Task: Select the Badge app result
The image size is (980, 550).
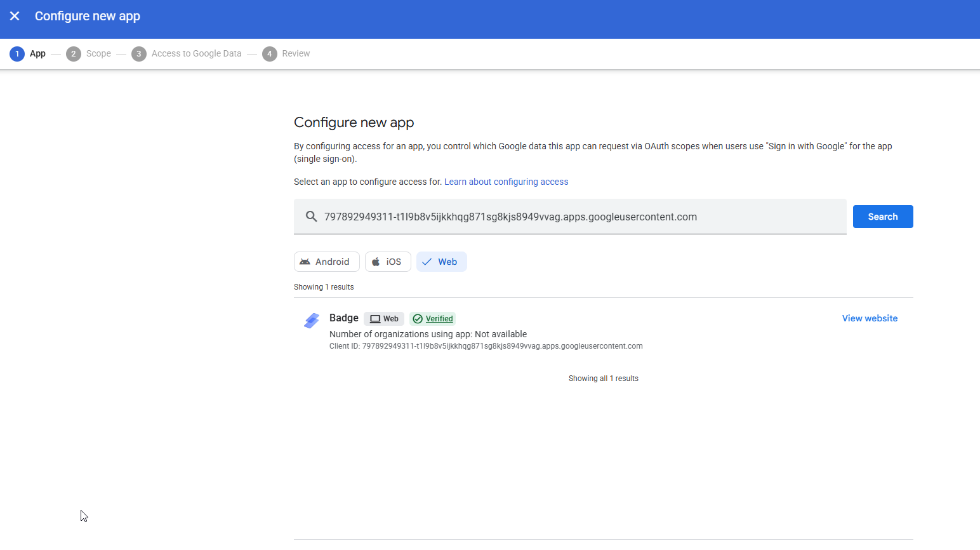Action: click(603, 332)
